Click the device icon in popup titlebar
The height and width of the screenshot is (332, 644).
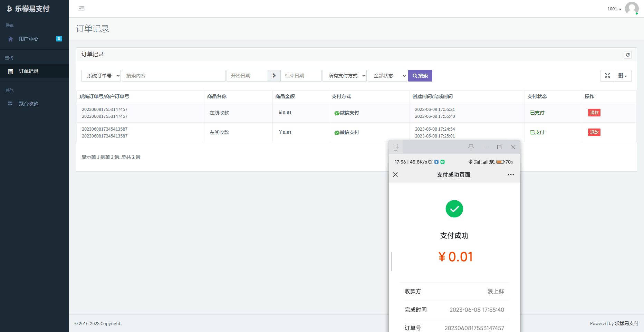click(396, 147)
